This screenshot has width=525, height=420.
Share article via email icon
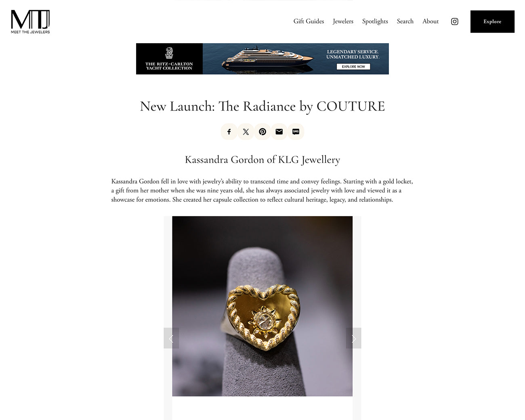coord(279,132)
